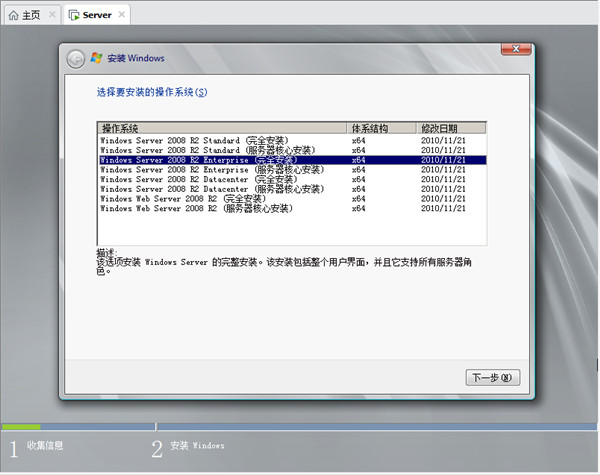Select Server 2008 R2 Standard (服务器核心安装)

tap(292, 150)
